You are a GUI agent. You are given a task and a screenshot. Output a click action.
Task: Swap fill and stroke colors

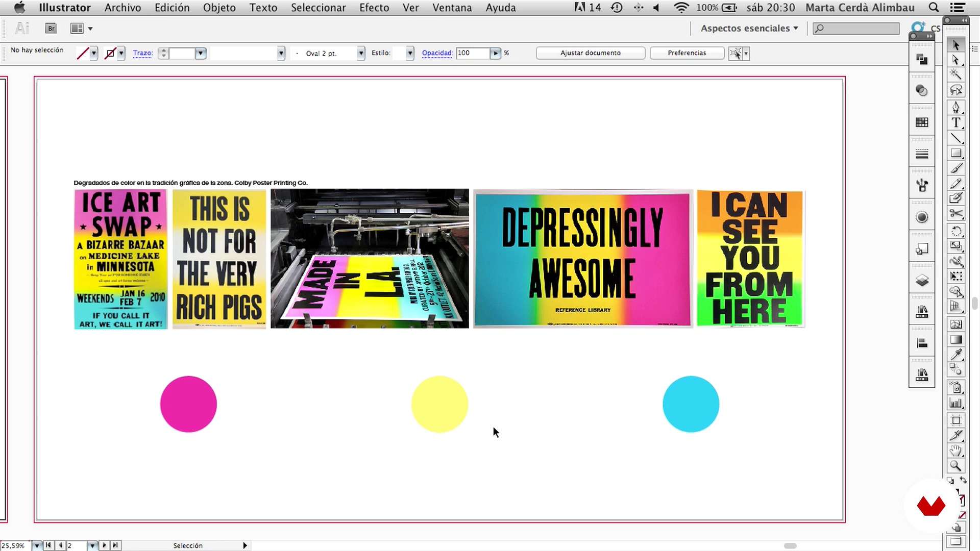[x=963, y=480]
